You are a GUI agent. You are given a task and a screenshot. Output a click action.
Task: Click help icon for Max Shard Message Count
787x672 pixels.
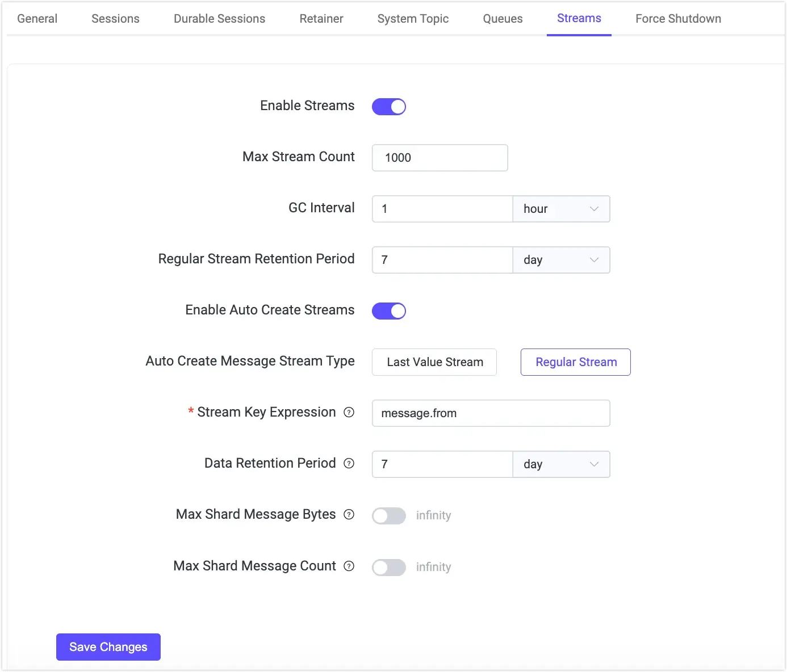click(349, 566)
